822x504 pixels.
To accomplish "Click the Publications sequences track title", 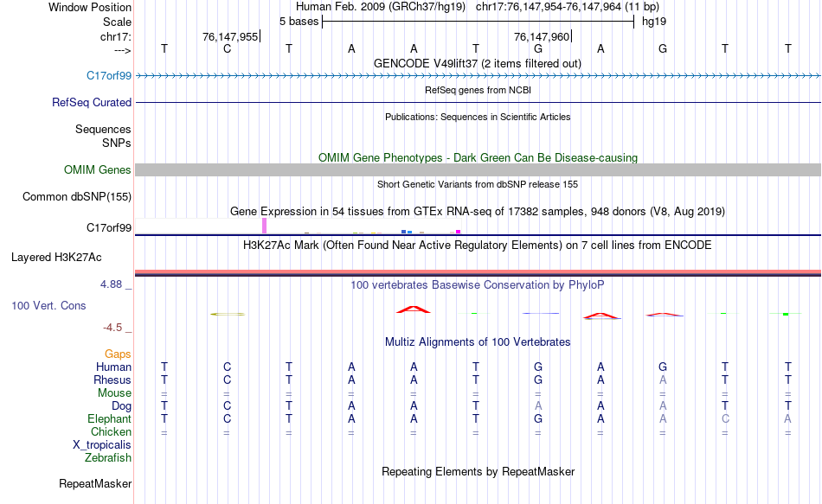I will [x=478, y=117].
